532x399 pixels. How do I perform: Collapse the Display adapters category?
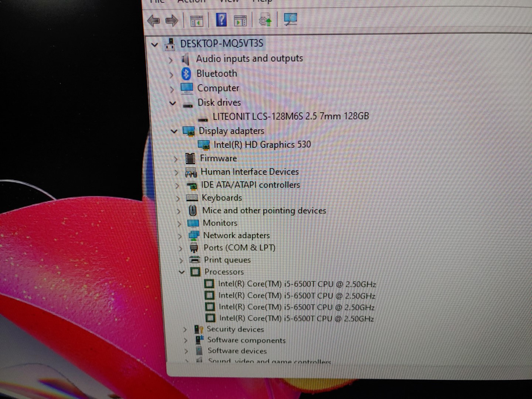coord(174,132)
